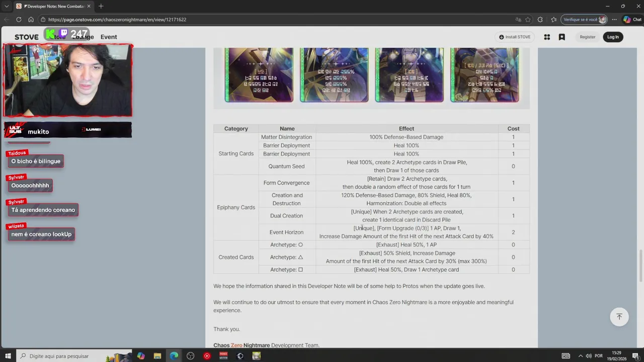
Task: Click '100% Defense-Based Damage' effect text
Action: [407, 137]
